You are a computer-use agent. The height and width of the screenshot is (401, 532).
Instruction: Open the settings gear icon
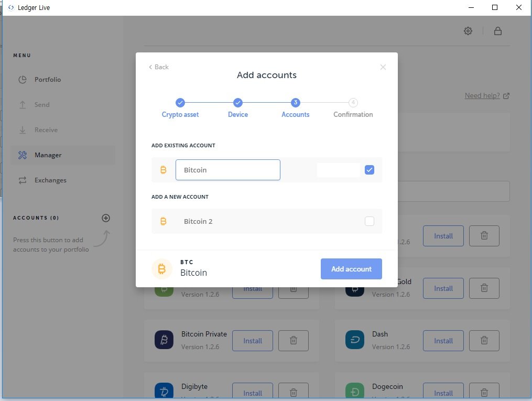(468, 31)
